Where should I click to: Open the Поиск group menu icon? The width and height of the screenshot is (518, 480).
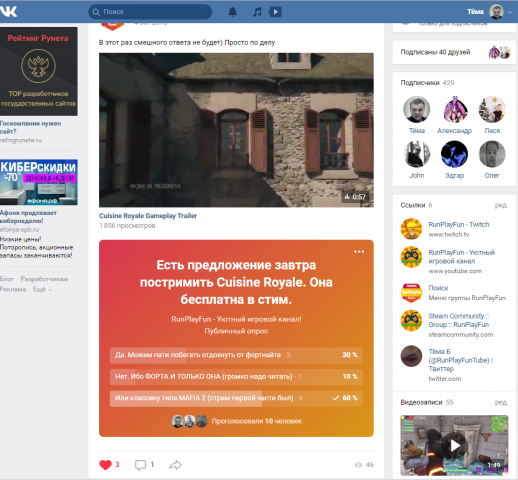pyautogui.click(x=411, y=292)
